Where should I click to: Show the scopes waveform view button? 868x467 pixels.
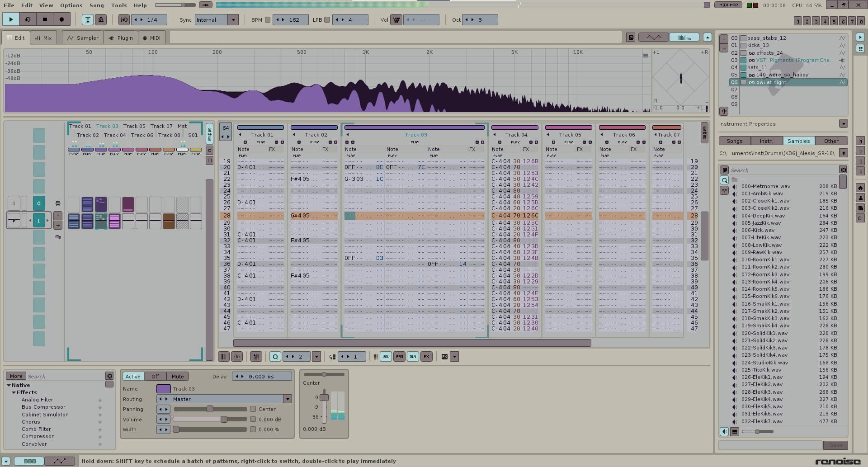click(x=654, y=37)
